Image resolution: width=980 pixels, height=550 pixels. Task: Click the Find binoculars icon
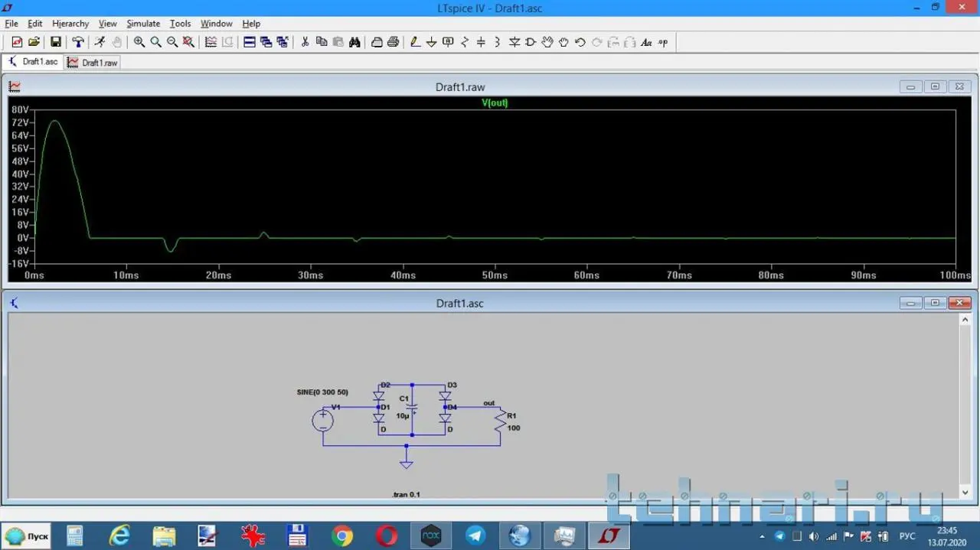click(354, 42)
